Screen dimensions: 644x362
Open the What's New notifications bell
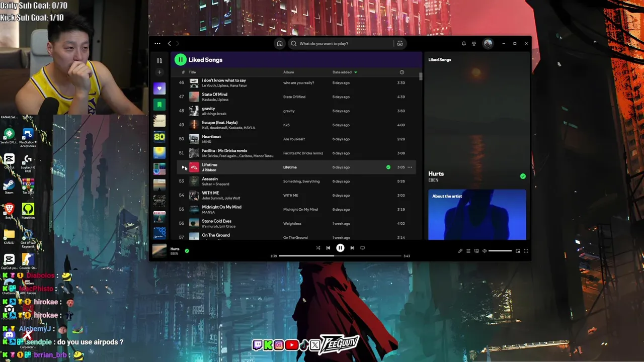(x=464, y=44)
